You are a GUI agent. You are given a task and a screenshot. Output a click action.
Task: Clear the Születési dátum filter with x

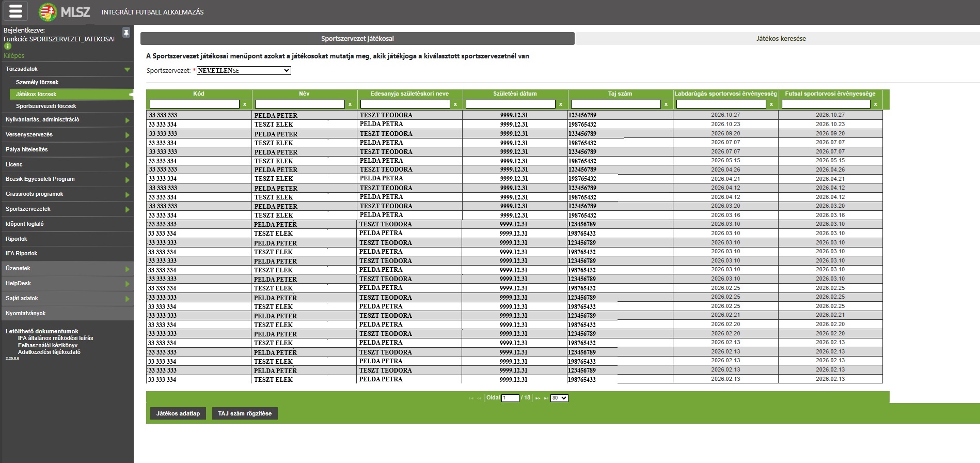(561, 104)
